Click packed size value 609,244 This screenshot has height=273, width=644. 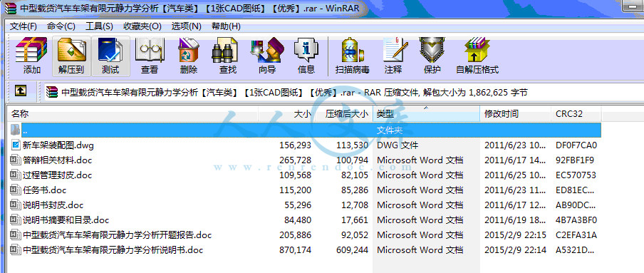(352, 250)
